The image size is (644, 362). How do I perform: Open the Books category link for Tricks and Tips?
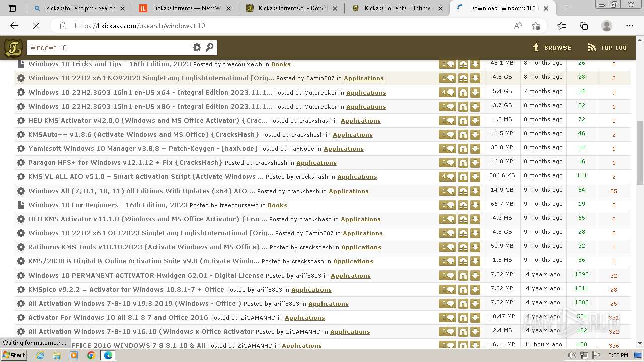pos(281,64)
